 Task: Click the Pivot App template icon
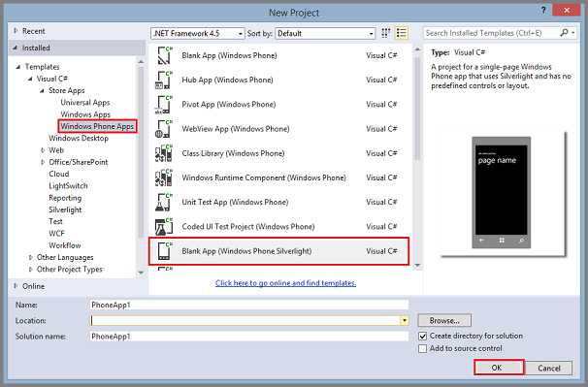point(164,104)
